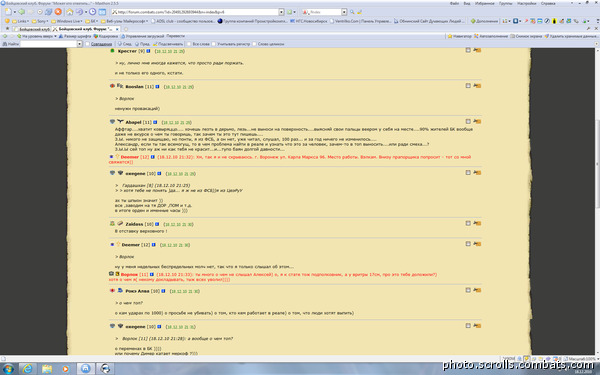The height and width of the screenshot is (375, 600).
Task: Open the Навигатор toolbar item
Action: click(x=459, y=36)
